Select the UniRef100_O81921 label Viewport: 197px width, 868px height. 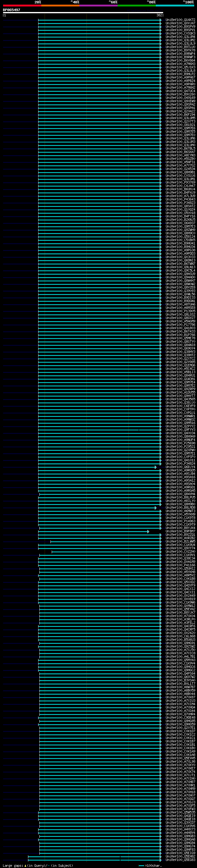pyautogui.click(x=180, y=125)
